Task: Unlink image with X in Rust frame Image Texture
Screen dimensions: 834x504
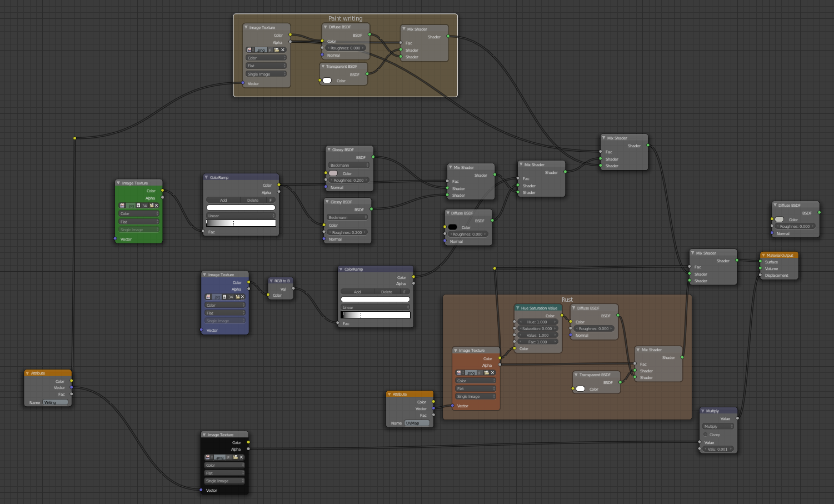Action: point(492,373)
